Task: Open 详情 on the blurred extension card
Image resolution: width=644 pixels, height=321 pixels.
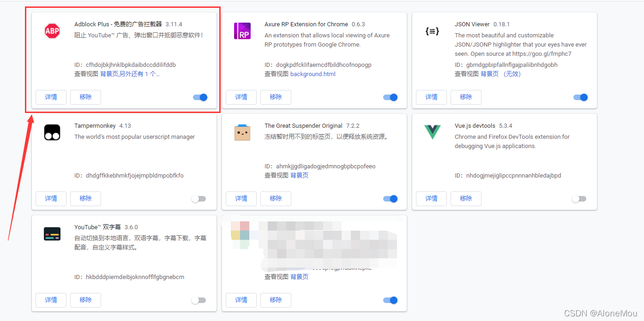Action: pyautogui.click(x=241, y=300)
